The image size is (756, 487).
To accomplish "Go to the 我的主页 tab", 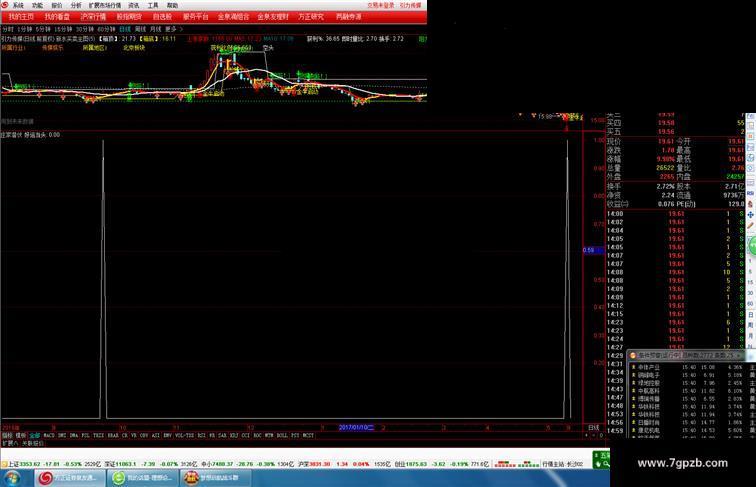I will click(x=21, y=16).
